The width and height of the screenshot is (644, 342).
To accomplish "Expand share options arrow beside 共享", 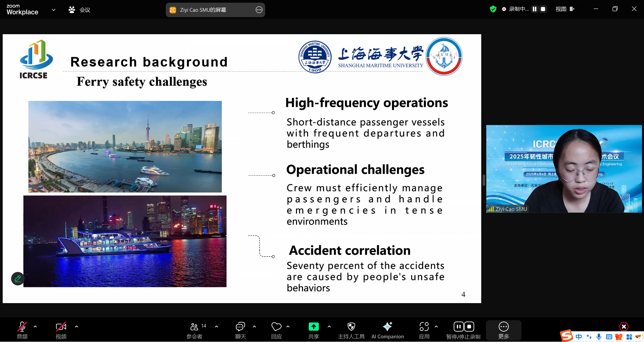I will point(329,326).
